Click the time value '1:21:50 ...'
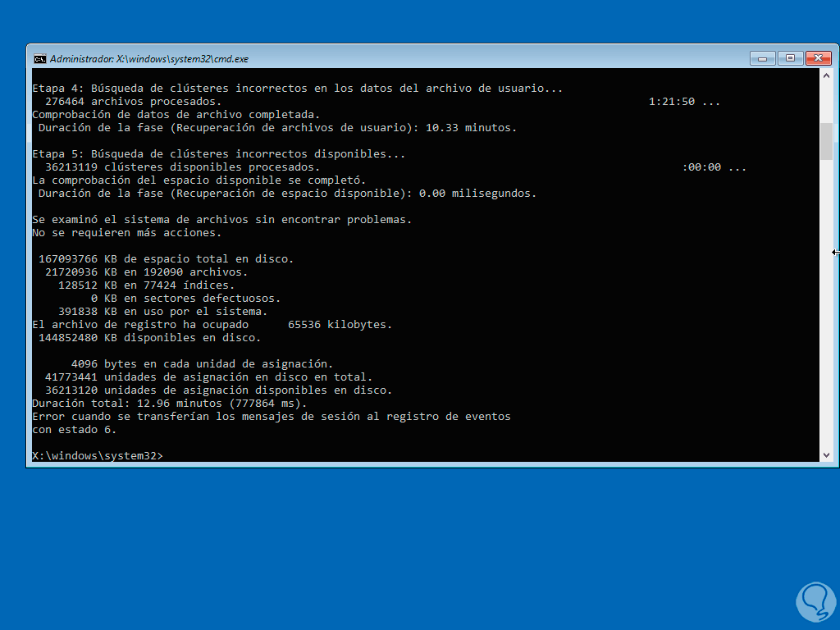840x630 pixels. (684, 102)
